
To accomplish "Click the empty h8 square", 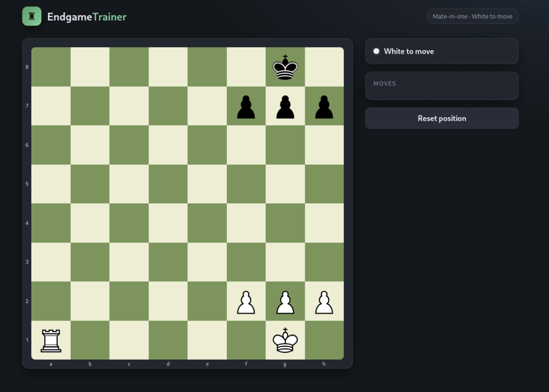I will click(x=324, y=67).
